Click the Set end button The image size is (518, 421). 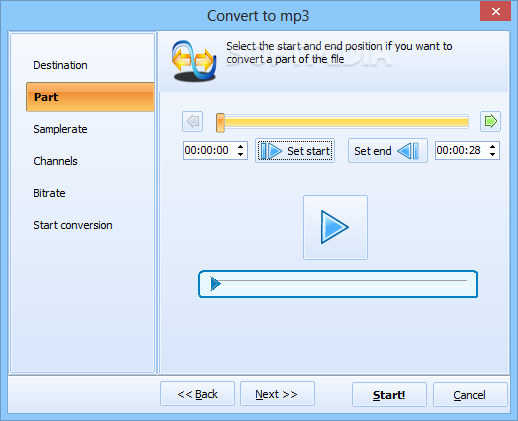tap(388, 151)
